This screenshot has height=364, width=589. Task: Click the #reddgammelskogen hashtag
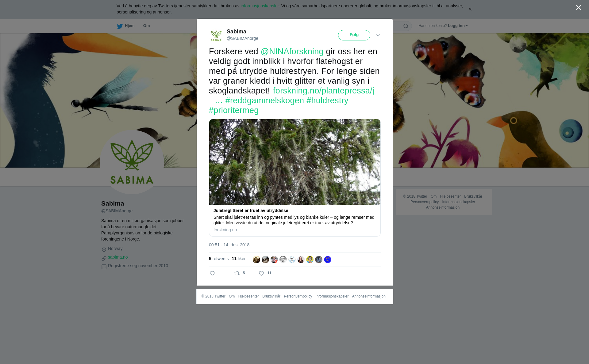pos(265,100)
